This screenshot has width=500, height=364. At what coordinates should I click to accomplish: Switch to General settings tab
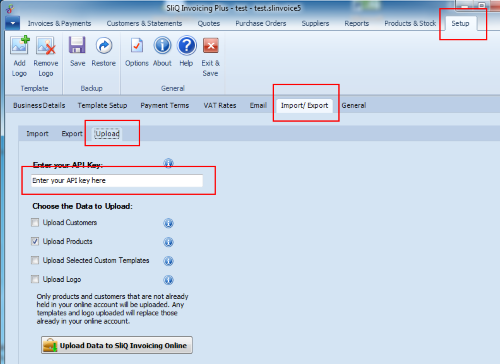click(x=354, y=105)
